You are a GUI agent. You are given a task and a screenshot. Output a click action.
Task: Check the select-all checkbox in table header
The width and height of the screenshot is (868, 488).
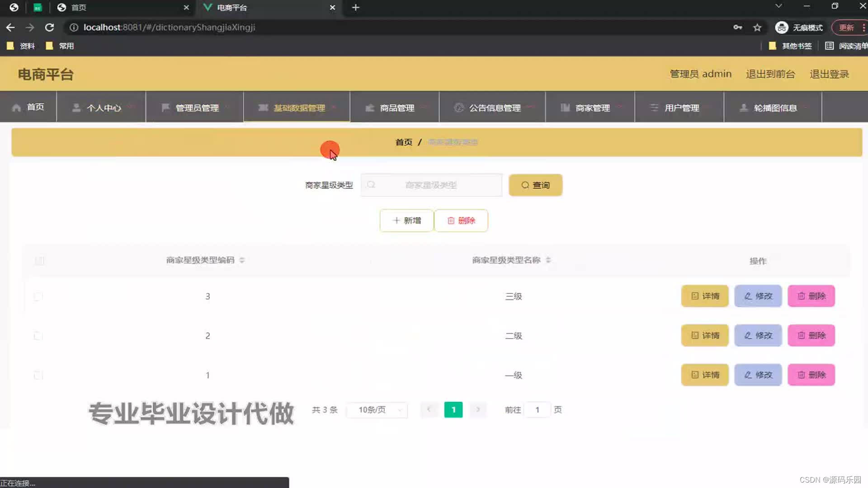pyautogui.click(x=39, y=260)
